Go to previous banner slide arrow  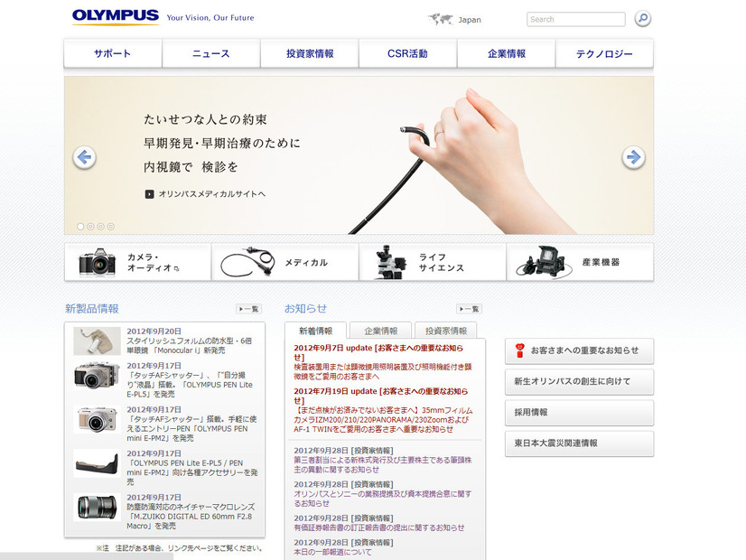[84, 157]
